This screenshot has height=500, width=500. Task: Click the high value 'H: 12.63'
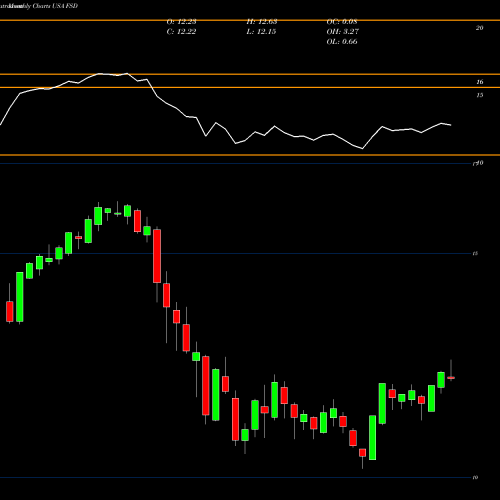click(x=262, y=22)
